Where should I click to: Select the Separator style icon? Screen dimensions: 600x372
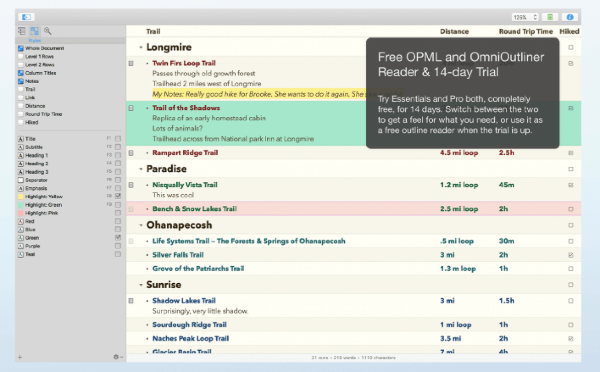click(x=21, y=180)
